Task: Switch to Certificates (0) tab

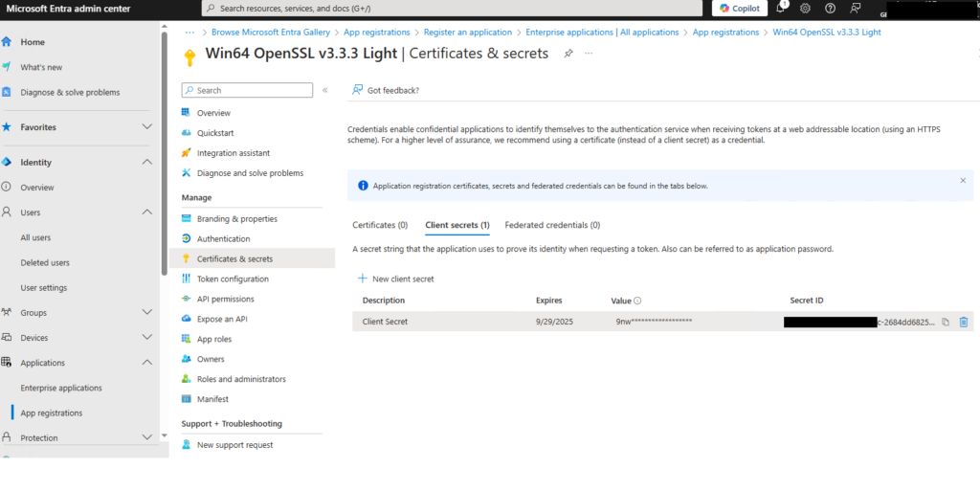Action: tap(380, 225)
